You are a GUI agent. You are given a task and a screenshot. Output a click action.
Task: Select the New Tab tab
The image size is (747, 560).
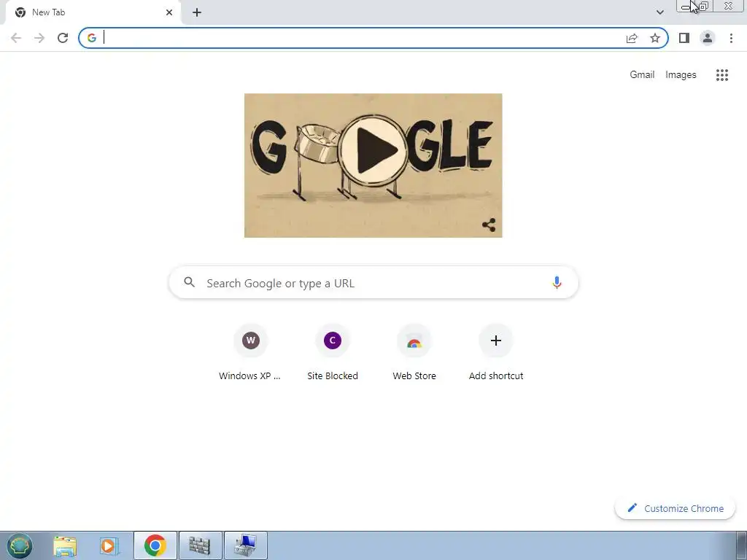pos(93,12)
